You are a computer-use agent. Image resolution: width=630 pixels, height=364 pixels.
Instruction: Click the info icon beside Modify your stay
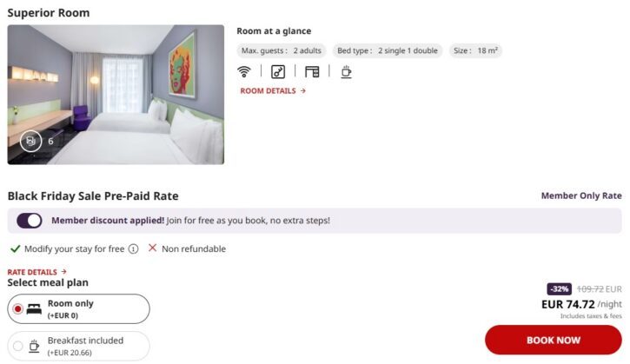point(133,249)
